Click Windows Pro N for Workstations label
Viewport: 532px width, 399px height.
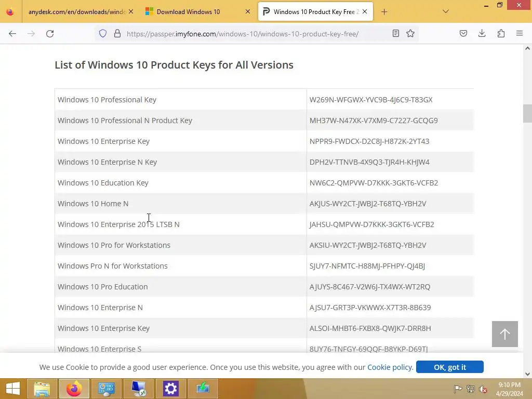[x=113, y=266]
